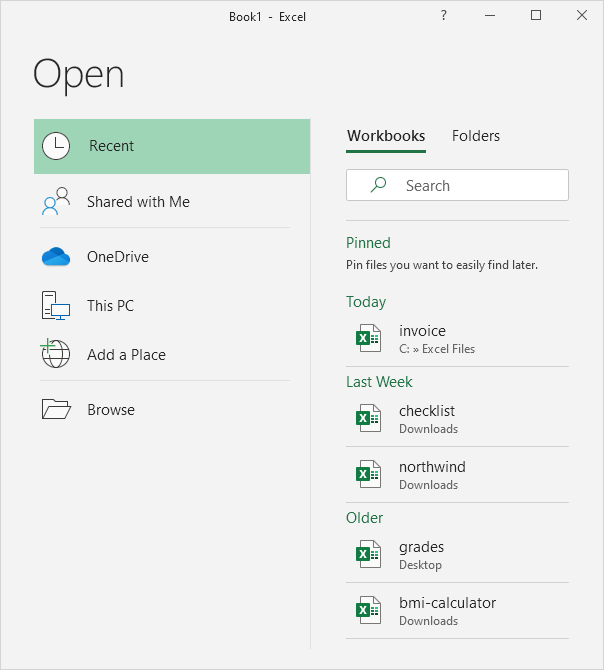The height and width of the screenshot is (670, 604).
Task: Select the OneDrive label in the sidebar
Action: pyautogui.click(x=118, y=257)
